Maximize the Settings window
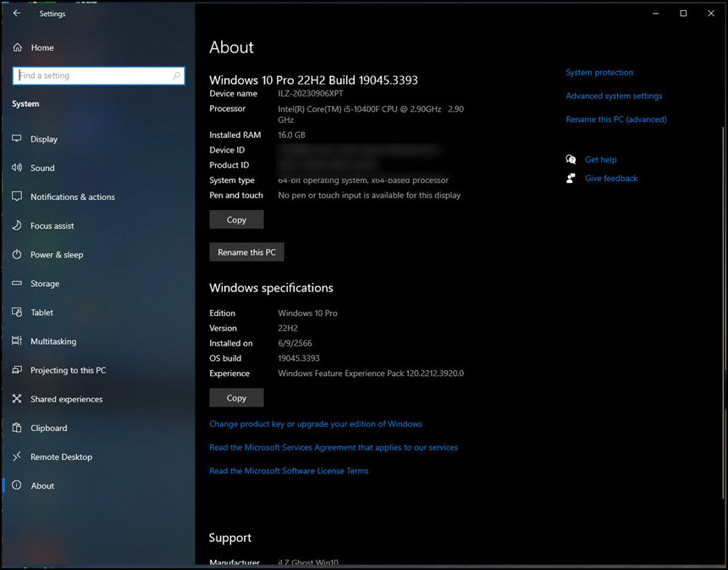Screen dimensions: 728x570 683,13
